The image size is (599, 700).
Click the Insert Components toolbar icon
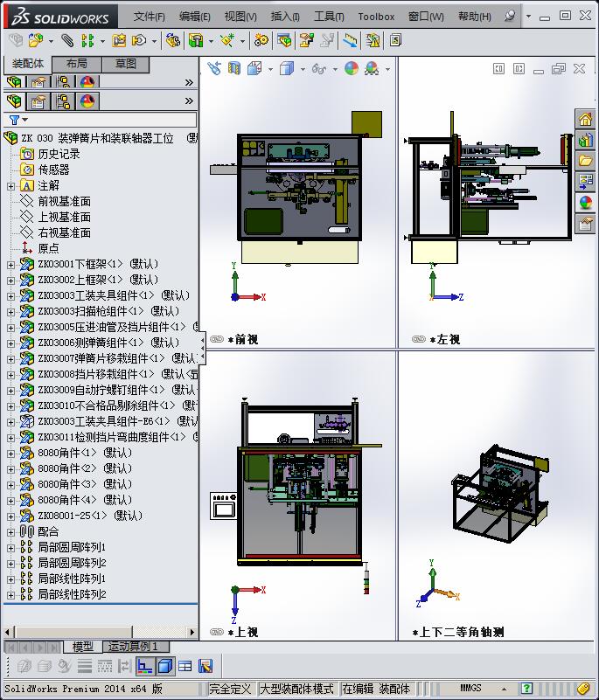pos(36,40)
